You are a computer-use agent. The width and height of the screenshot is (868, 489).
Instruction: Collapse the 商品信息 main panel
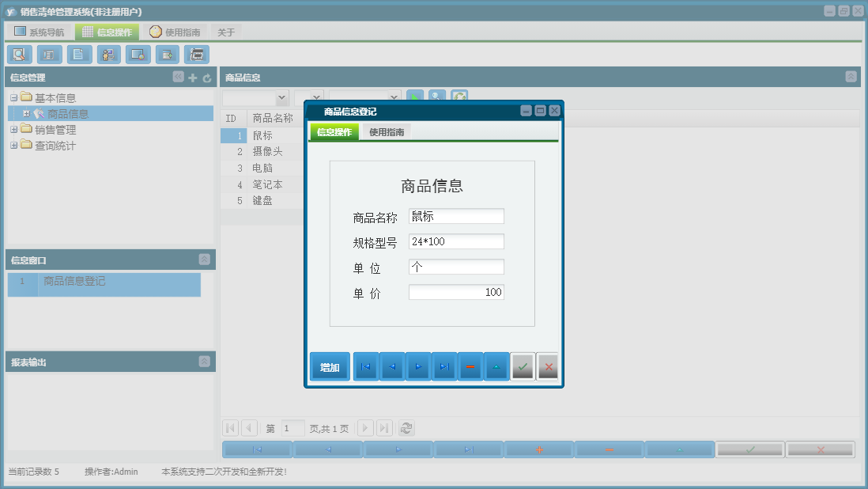851,77
